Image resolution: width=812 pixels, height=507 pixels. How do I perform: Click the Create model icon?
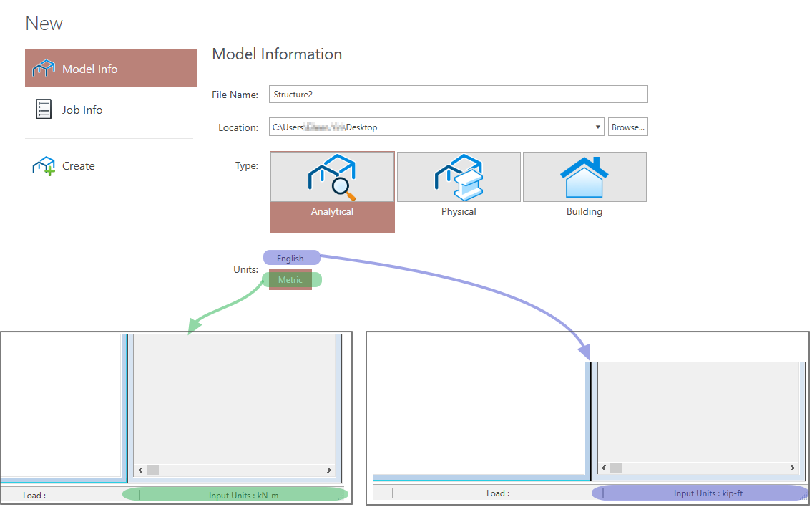44,166
